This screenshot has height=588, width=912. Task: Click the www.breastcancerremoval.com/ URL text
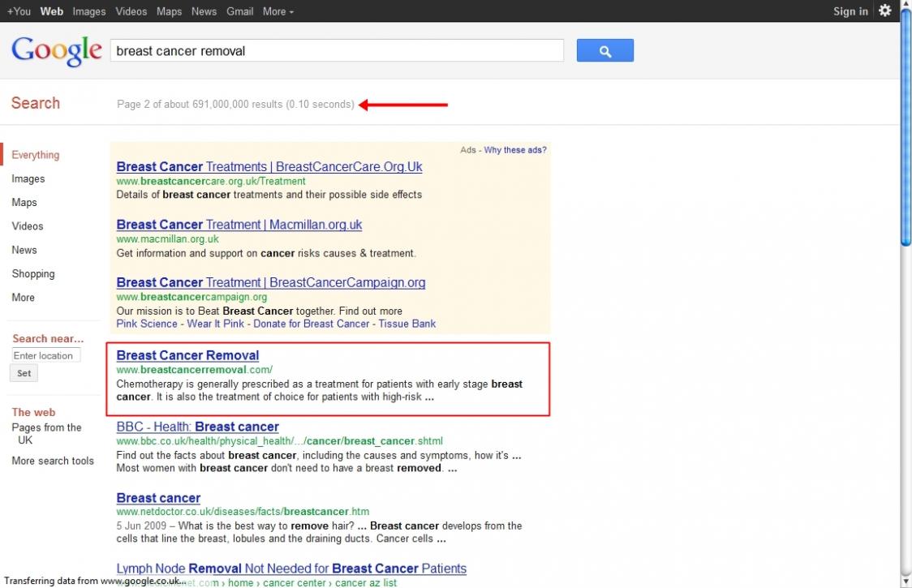point(194,369)
